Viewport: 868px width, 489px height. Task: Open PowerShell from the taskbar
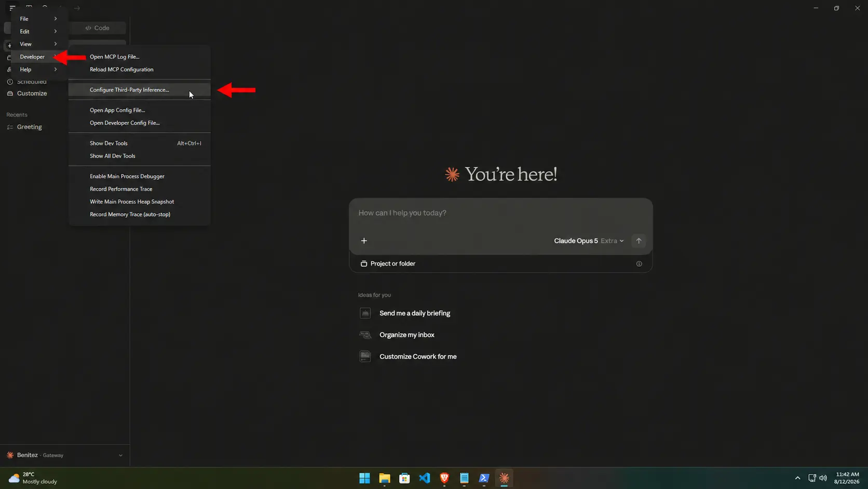(x=484, y=478)
